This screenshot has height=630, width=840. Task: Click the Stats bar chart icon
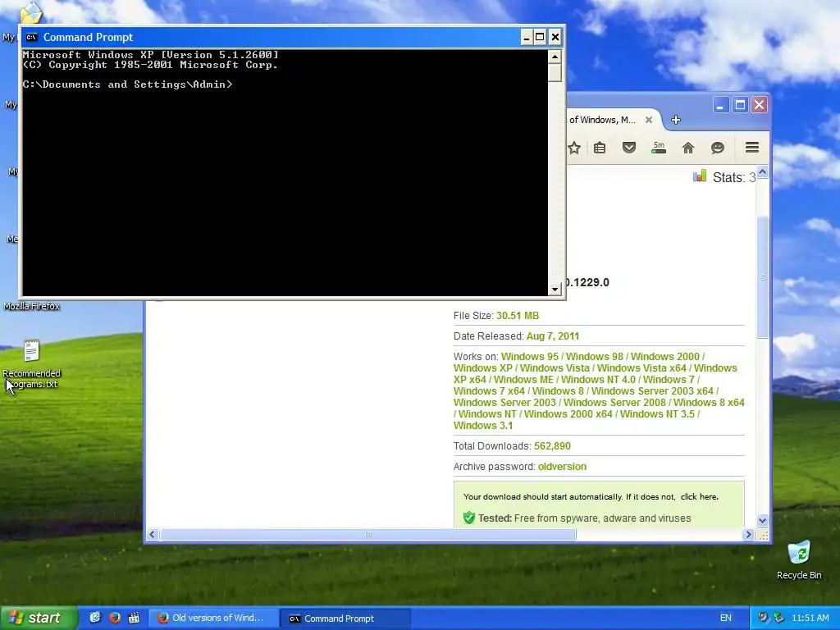[x=700, y=176]
